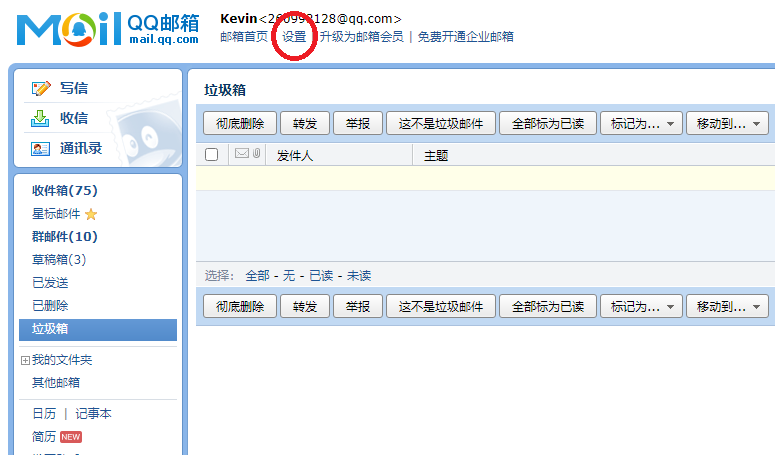This screenshot has width=775, height=455.
Task: Open the bottom 标记为 dropdown
Action: coord(640,306)
